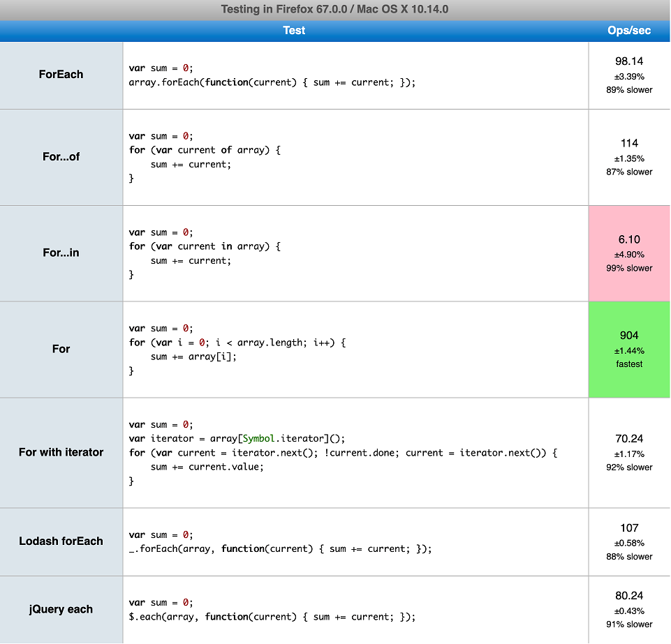
Task: Select the 'ForEach' row label
Action: point(61,75)
